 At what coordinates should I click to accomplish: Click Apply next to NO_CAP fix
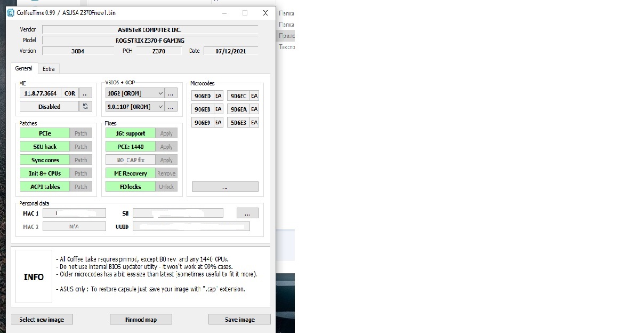(x=166, y=160)
